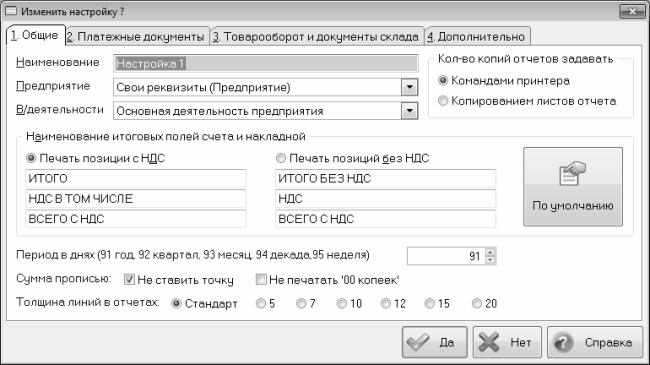Choose line thickness 10 radio button

click(x=341, y=304)
